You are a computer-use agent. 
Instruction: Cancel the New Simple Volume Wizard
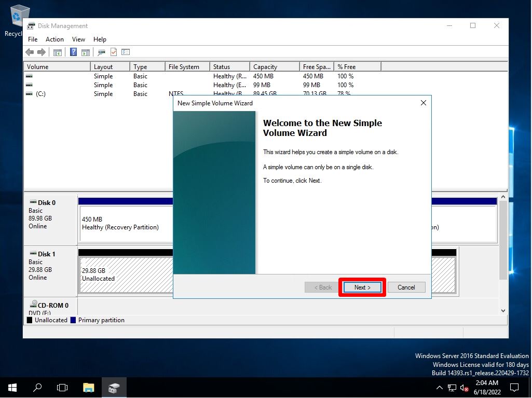[x=407, y=287]
